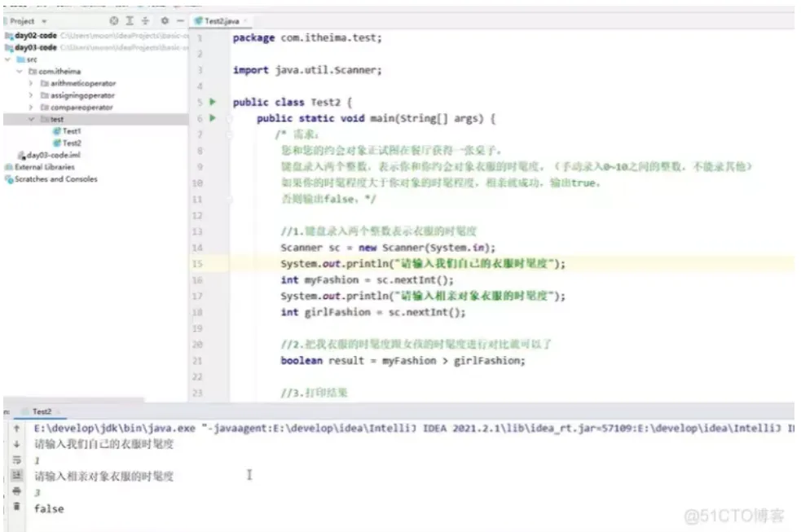This screenshot has width=801, height=532.
Task: Click the Collapse All icon in Project panel
Action: 146,20
